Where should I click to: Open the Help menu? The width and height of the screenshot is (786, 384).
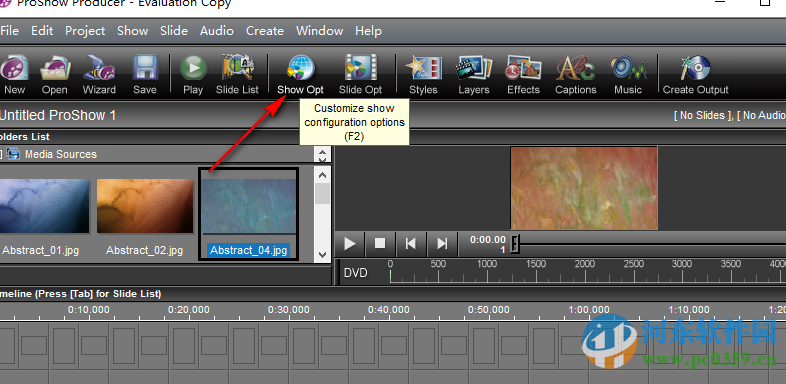click(x=368, y=31)
